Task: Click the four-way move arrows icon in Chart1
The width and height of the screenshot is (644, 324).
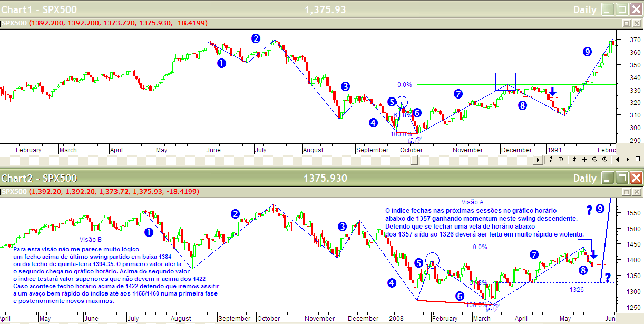Action: tap(585, 159)
